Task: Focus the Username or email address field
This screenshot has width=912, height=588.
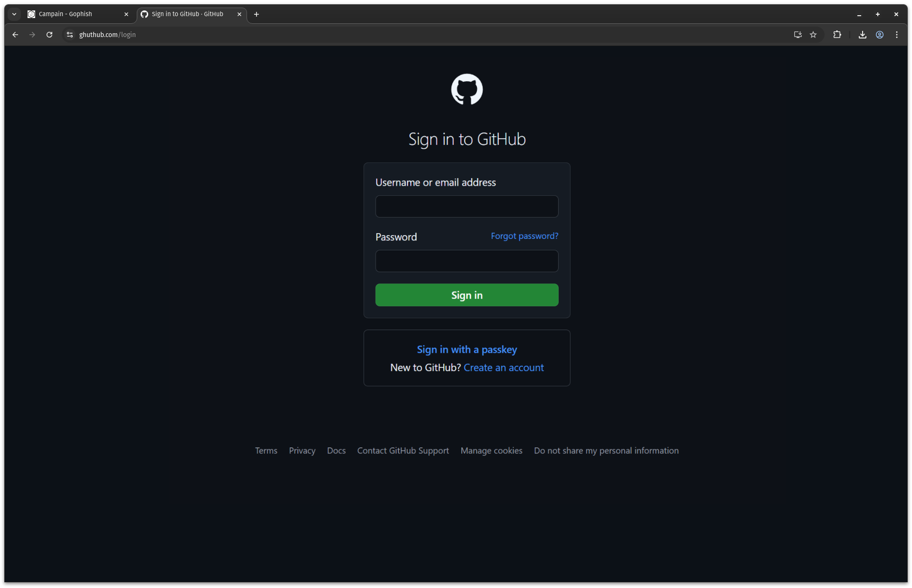Action: click(466, 206)
